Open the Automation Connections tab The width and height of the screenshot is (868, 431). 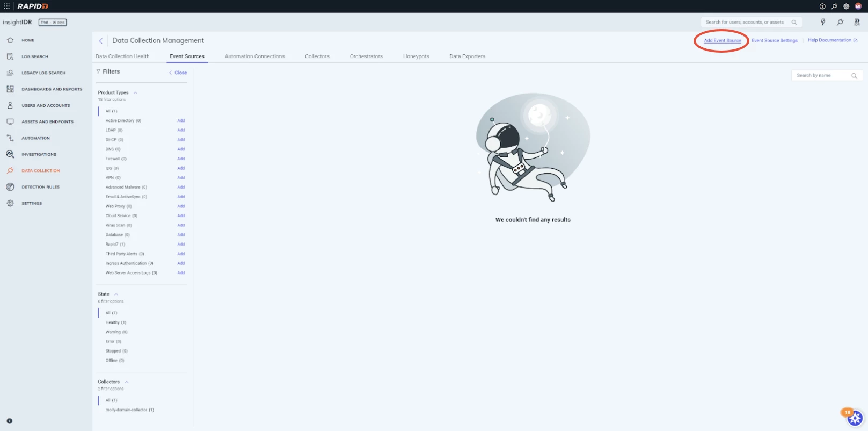point(254,56)
